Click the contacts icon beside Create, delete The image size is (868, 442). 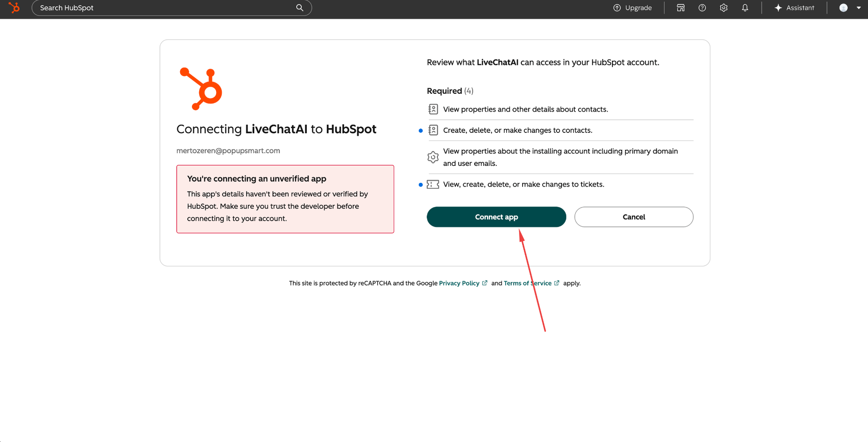pos(433,130)
